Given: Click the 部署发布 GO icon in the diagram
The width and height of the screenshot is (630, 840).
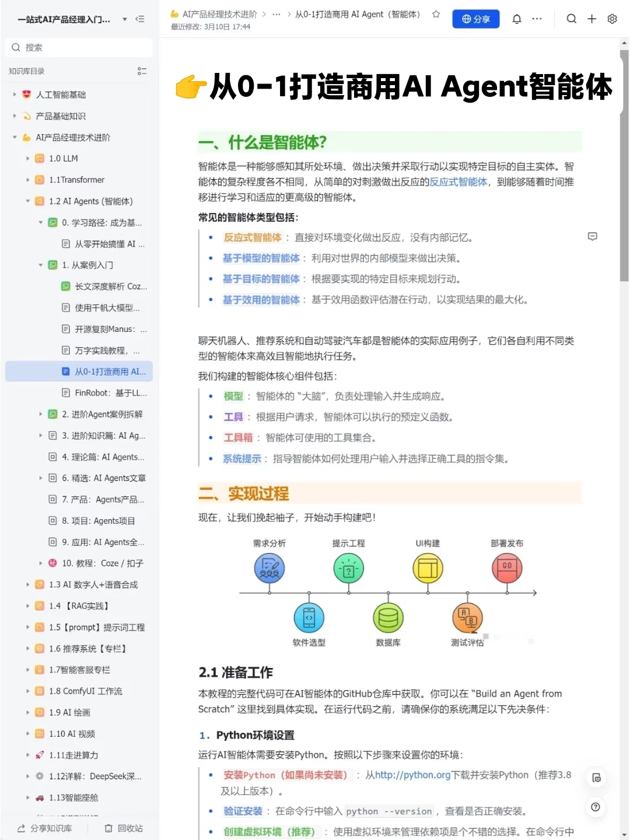Looking at the screenshot, I should pos(507,568).
